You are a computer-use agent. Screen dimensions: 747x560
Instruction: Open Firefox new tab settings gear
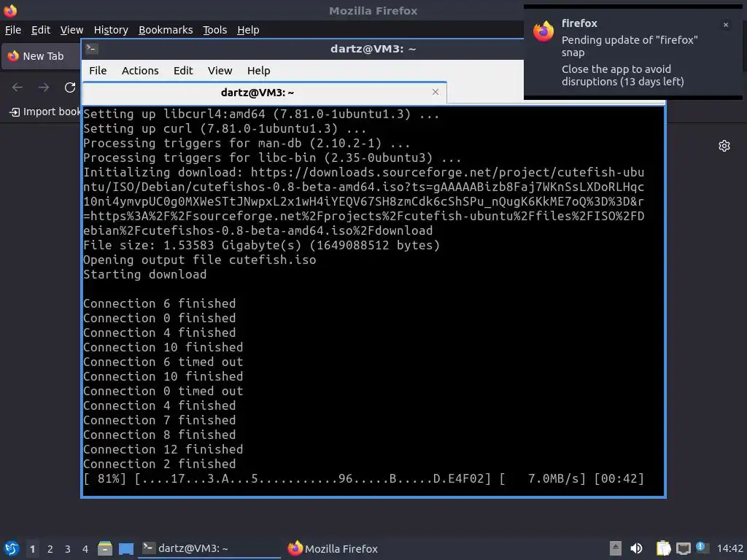pos(724,146)
